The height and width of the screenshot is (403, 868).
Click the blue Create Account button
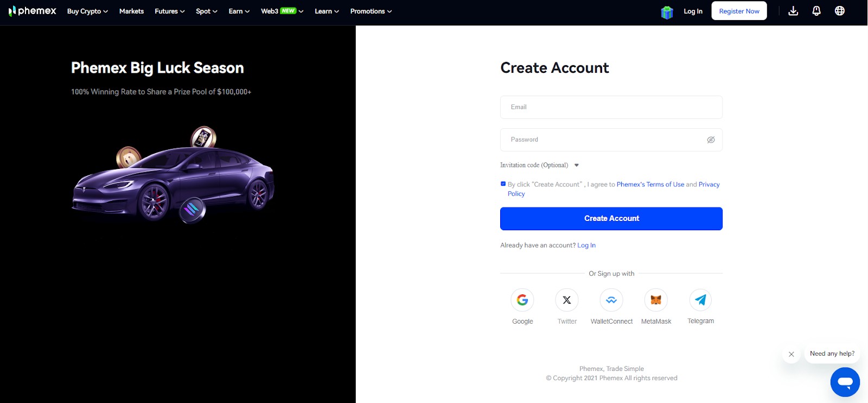611,218
